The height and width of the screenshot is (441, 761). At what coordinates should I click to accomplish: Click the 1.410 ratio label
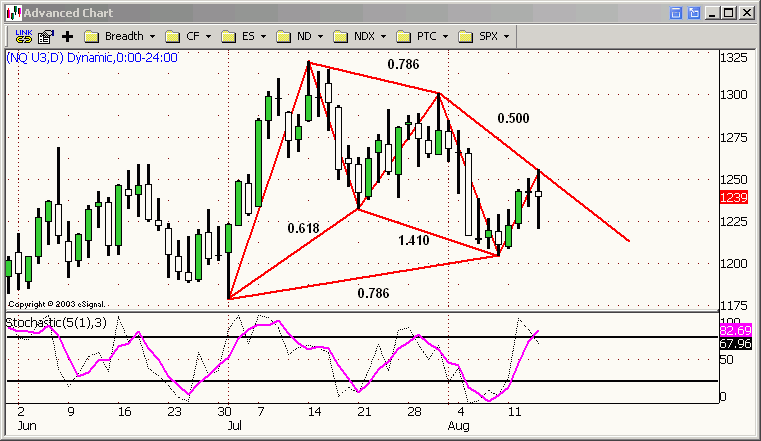pyautogui.click(x=414, y=240)
